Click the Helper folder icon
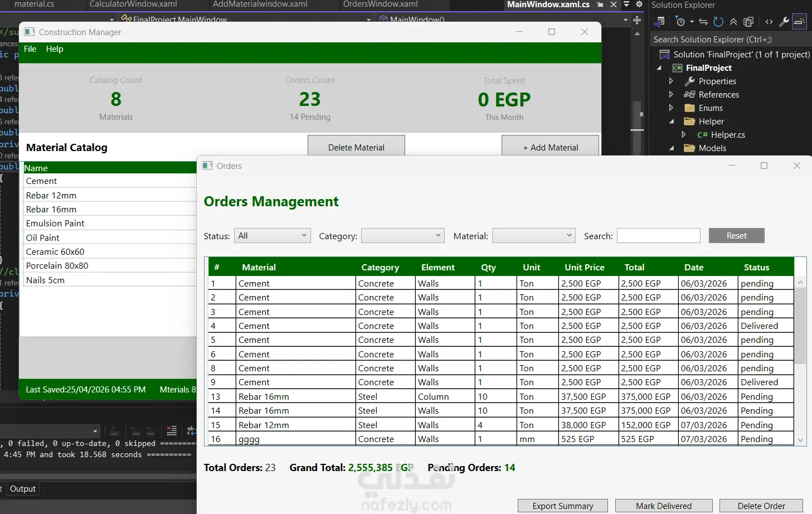Screen dimensions: 812x514 tap(690, 122)
